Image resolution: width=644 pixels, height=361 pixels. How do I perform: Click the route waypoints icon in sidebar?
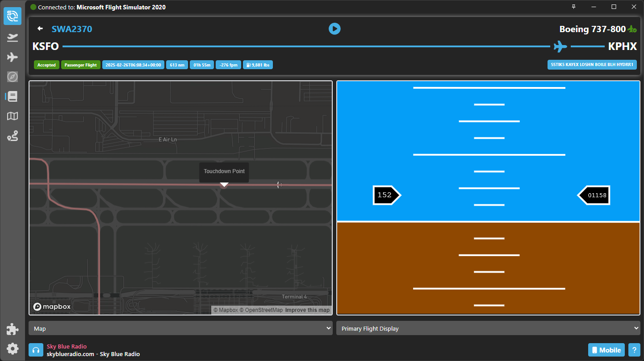tap(13, 137)
